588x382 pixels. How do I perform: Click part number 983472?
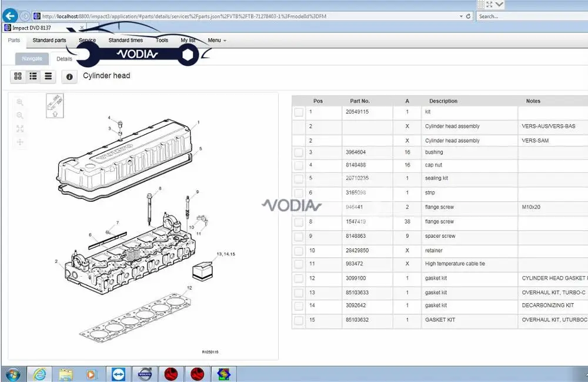(x=354, y=264)
